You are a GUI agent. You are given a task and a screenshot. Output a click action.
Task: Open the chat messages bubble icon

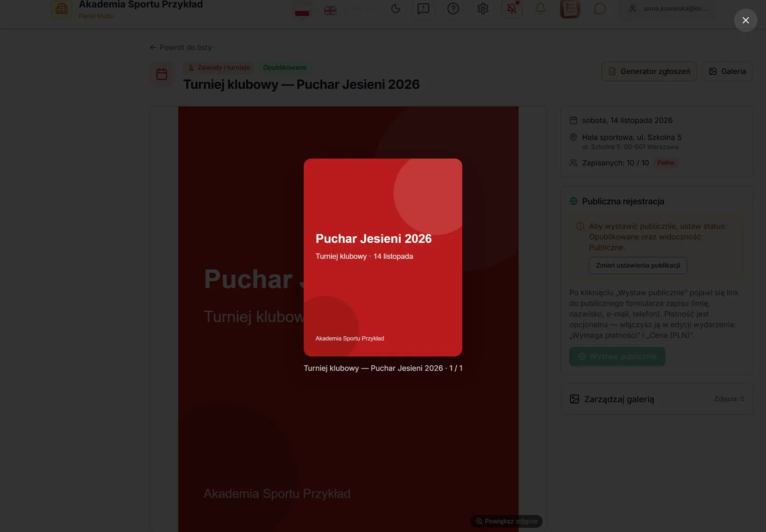point(600,8)
